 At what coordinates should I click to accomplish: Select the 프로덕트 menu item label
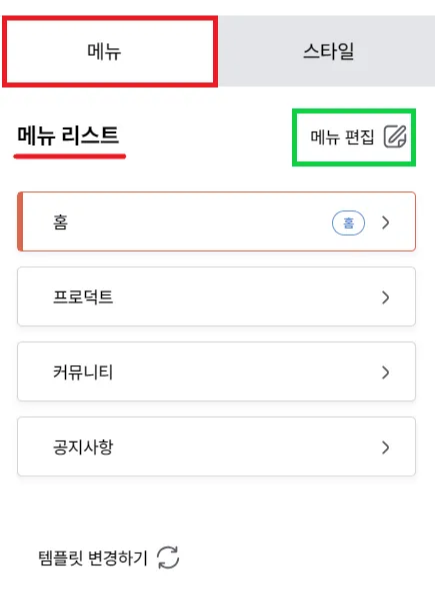[83, 297]
